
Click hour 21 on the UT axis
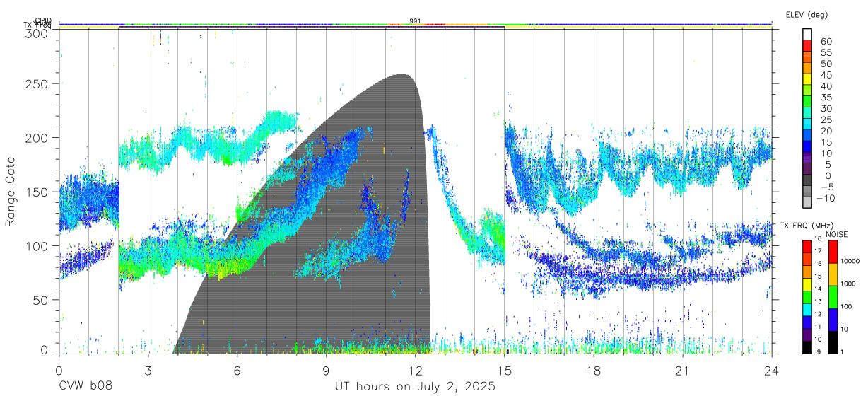[x=683, y=370]
